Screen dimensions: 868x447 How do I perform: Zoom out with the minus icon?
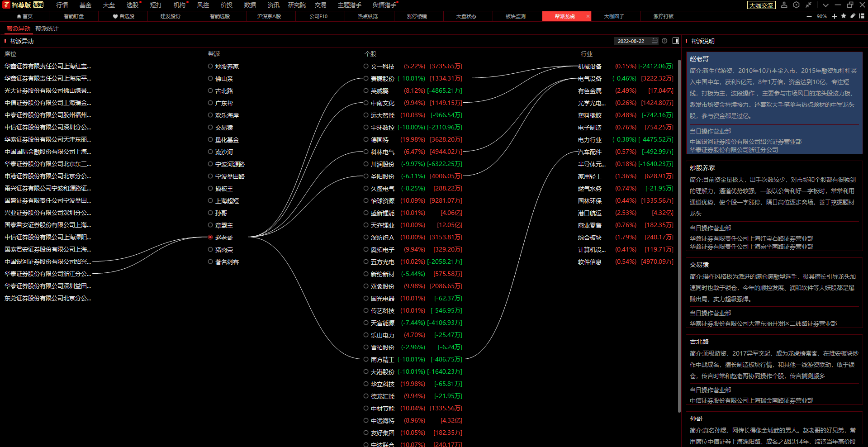[x=809, y=16]
